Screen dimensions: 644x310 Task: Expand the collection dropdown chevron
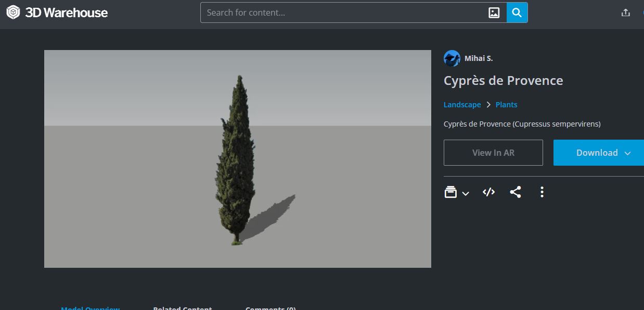[466, 193]
